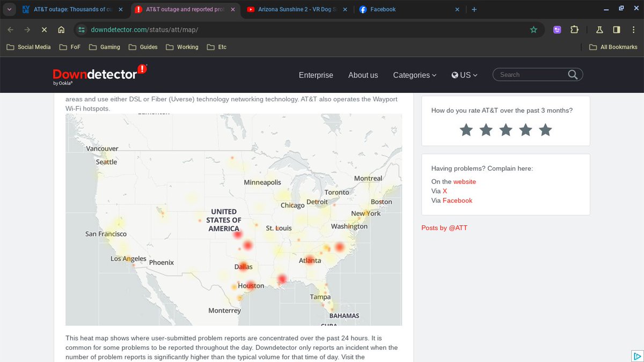This screenshot has height=362, width=644.
Task: Click the Downdetector logo
Action: click(99, 75)
